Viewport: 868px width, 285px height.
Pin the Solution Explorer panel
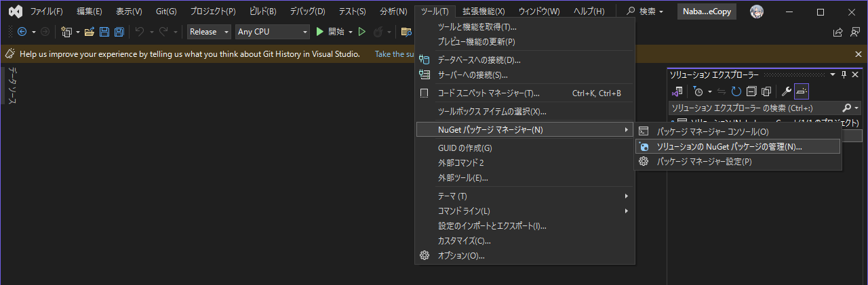click(x=844, y=74)
